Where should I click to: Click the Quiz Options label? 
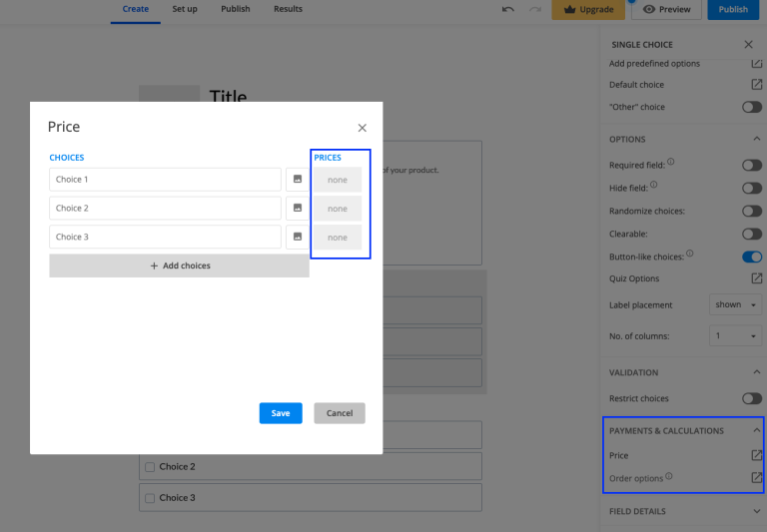click(634, 278)
